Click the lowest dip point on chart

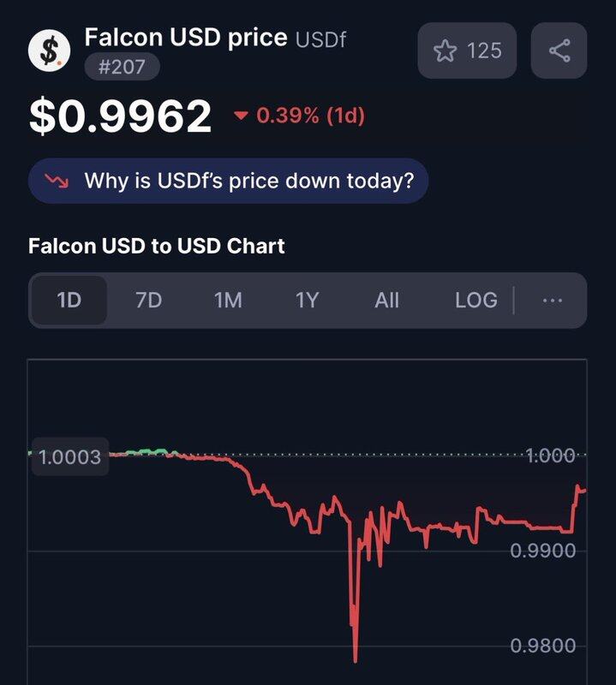[355, 658]
